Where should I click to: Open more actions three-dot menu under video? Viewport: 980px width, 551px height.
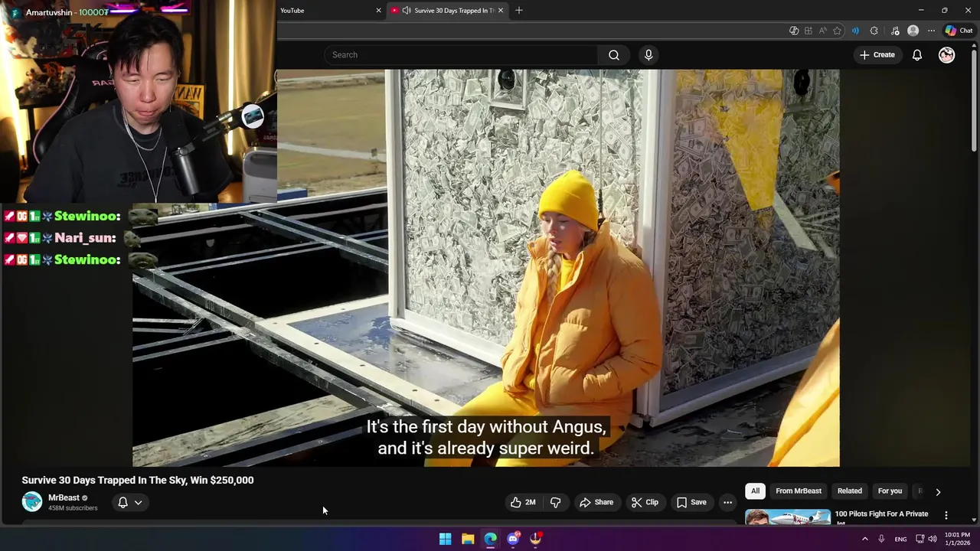pos(727,502)
